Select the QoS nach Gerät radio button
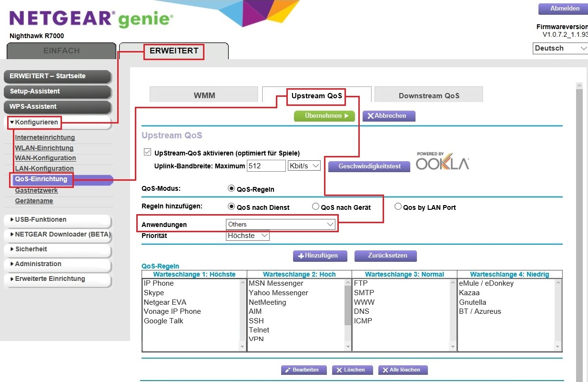The height and width of the screenshot is (382, 588). coord(315,207)
